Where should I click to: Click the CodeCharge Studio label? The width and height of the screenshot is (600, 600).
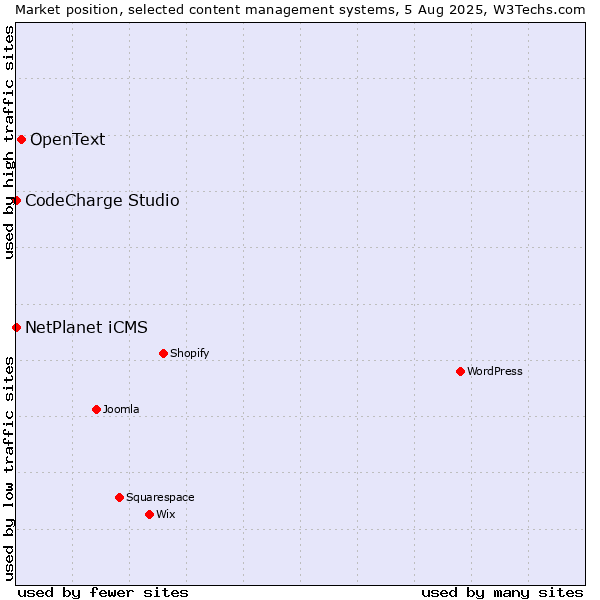[x=102, y=201]
